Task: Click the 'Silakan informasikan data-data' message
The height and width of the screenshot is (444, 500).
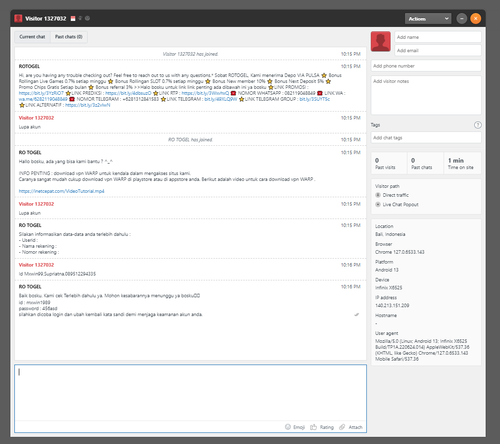Action: pyautogui.click(x=75, y=234)
